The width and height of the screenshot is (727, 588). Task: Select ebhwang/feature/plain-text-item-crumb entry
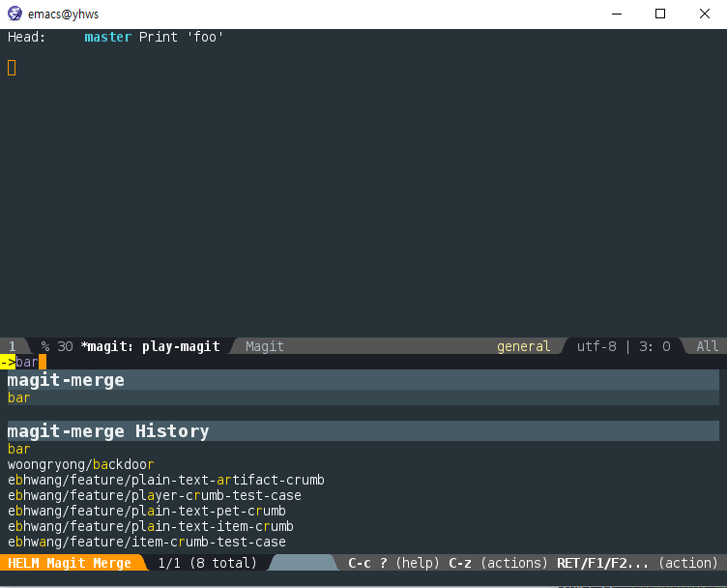coord(151,526)
